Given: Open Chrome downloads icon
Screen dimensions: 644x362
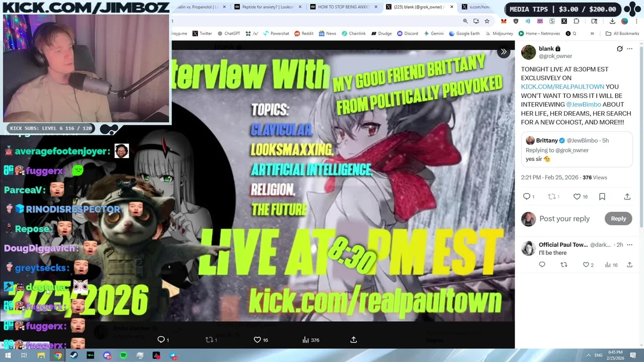Looking at the screenshot, I should [x=612, y=21].
